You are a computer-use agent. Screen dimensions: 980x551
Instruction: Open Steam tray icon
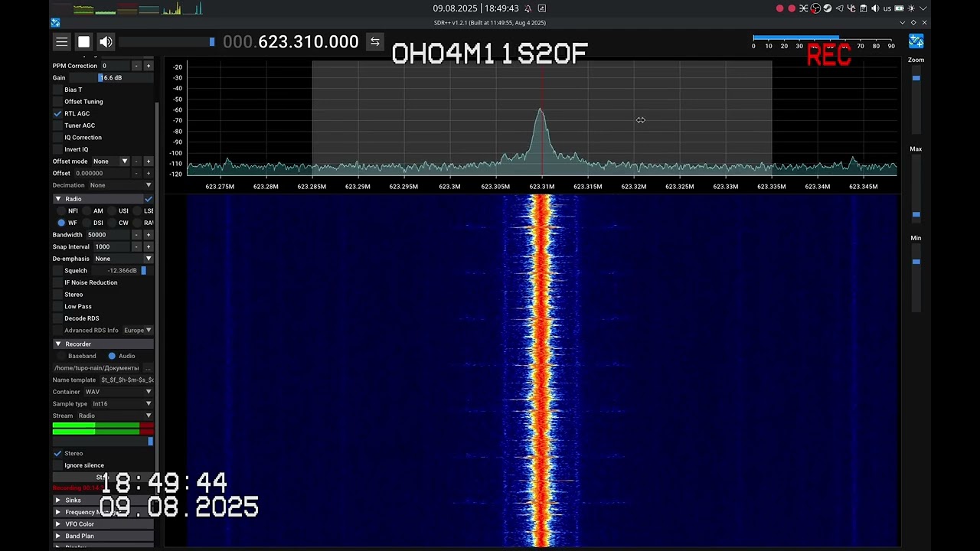(828, 8)
